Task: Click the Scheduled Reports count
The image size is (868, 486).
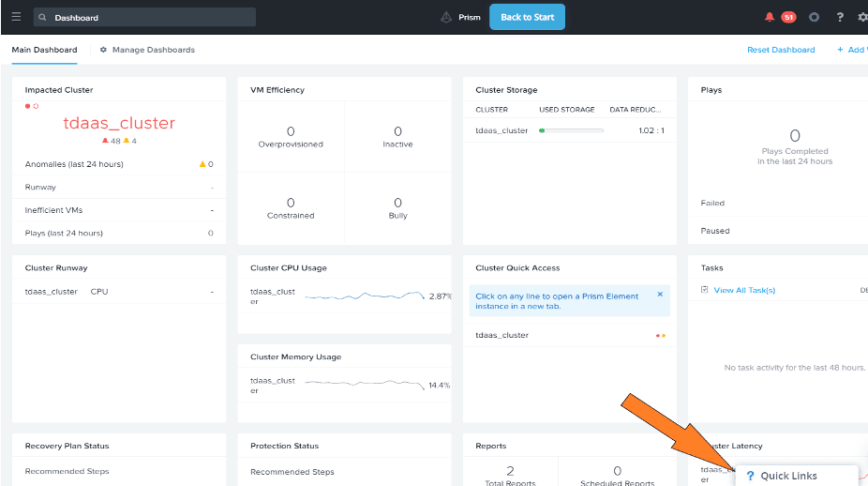Action: pos(617,471)
